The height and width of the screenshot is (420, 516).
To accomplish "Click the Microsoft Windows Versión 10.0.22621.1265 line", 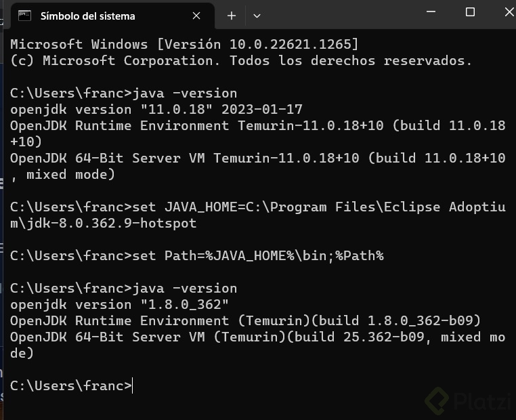I will pyautogui.click(x=184, y=45).
